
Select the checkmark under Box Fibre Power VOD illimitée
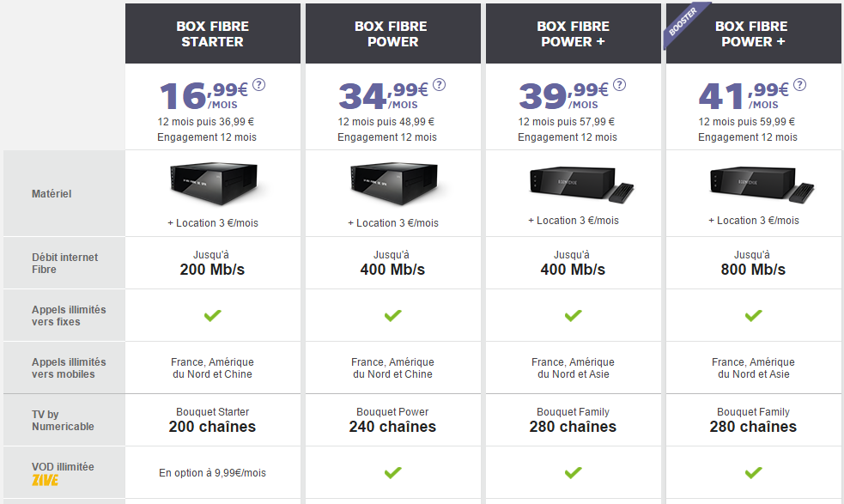click(x=392, y=472)
